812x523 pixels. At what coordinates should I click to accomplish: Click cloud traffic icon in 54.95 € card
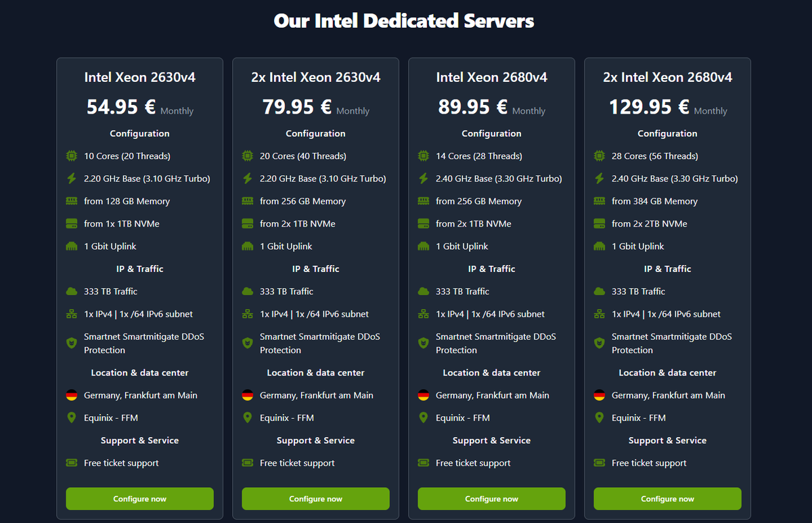coord(71,292)
